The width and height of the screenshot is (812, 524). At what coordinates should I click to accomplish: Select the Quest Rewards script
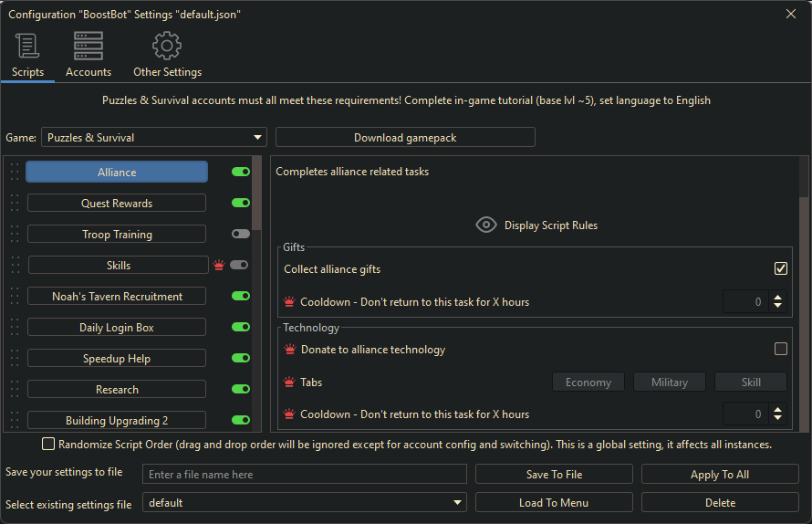point(117,203)
